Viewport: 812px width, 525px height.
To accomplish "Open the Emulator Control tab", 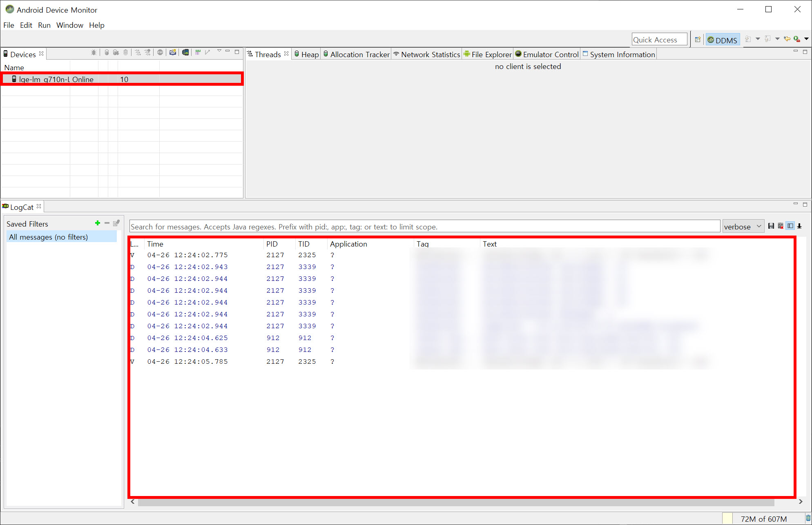I will [x=547, y=54].
